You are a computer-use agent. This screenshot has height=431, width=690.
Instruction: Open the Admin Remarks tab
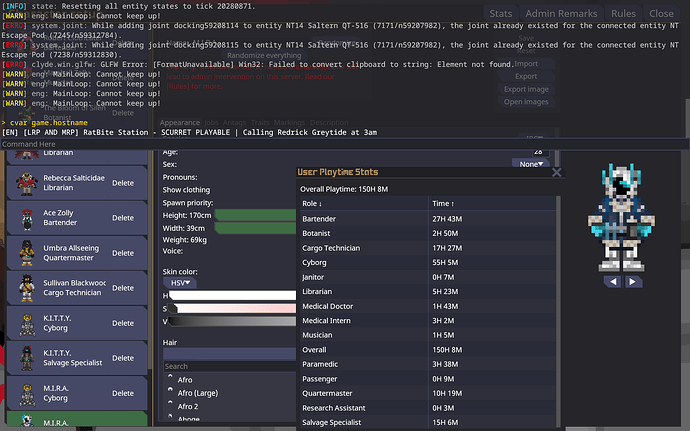563,14
